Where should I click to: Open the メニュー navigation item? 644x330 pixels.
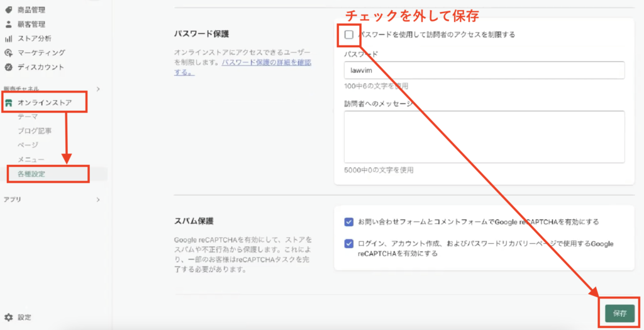(x=31, y=159)
